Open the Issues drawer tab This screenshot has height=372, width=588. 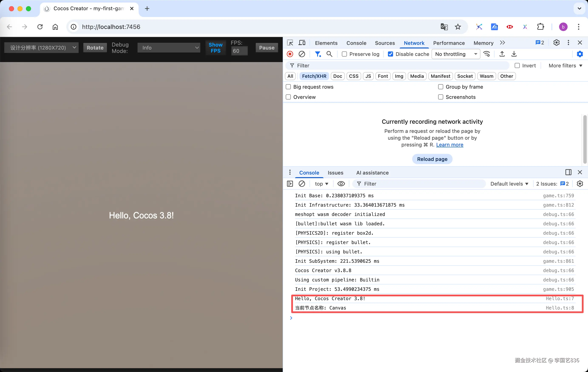coord(335,173)
